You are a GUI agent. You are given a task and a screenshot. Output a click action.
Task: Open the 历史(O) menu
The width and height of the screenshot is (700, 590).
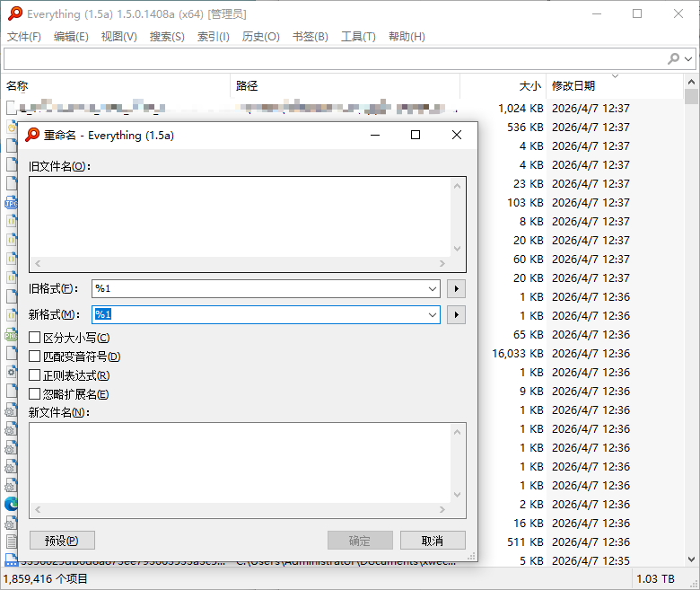pos(261,37)
